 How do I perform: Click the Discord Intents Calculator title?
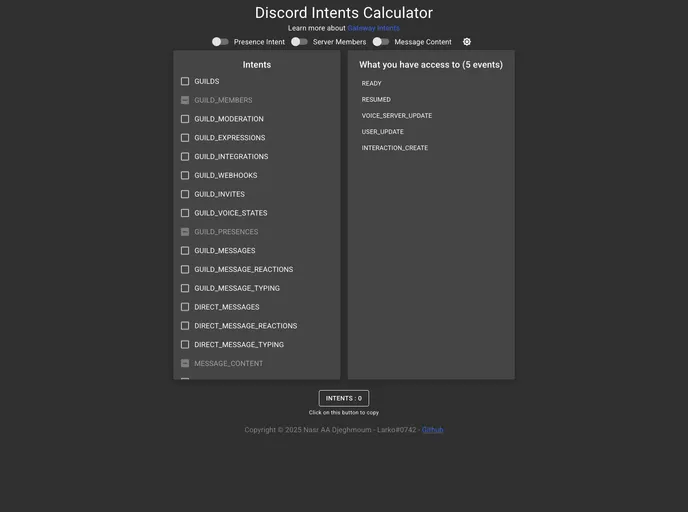click(x=344, y=13)
